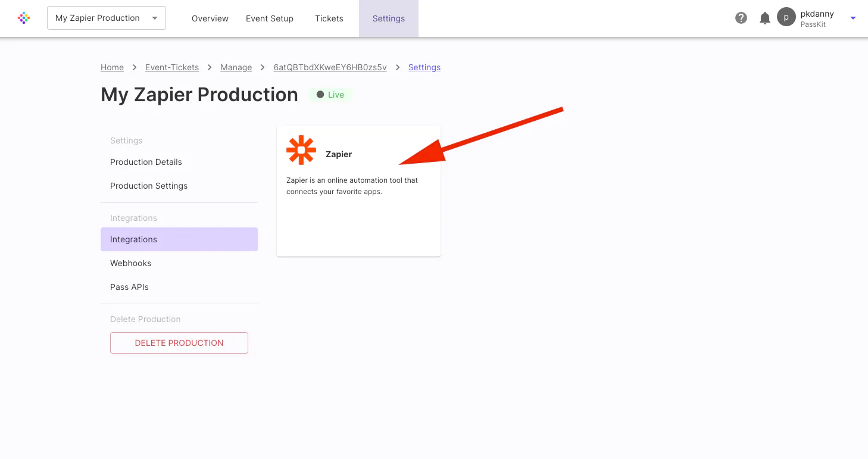The height and width of the screenshot is (459, 868).
Task: Click the Zapier logo icon
Action: [301, 150]
